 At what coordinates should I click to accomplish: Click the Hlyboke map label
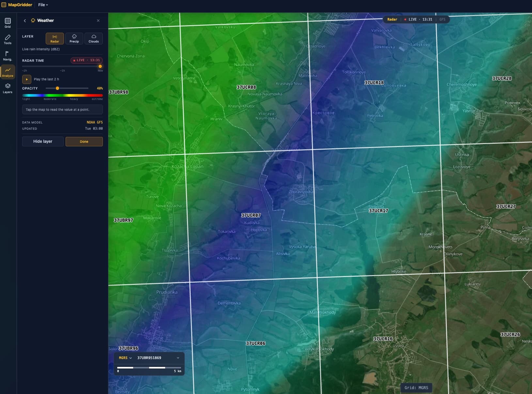click(399, 271)
